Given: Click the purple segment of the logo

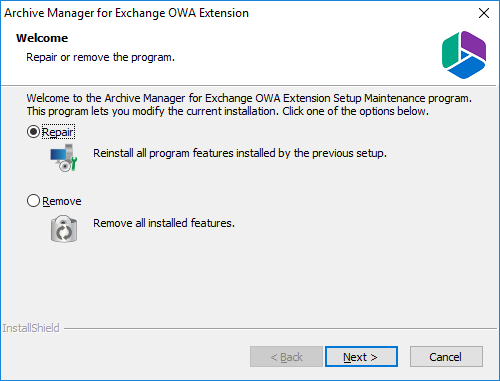Looking at the screenshot, I should click(x=474, y=45).
